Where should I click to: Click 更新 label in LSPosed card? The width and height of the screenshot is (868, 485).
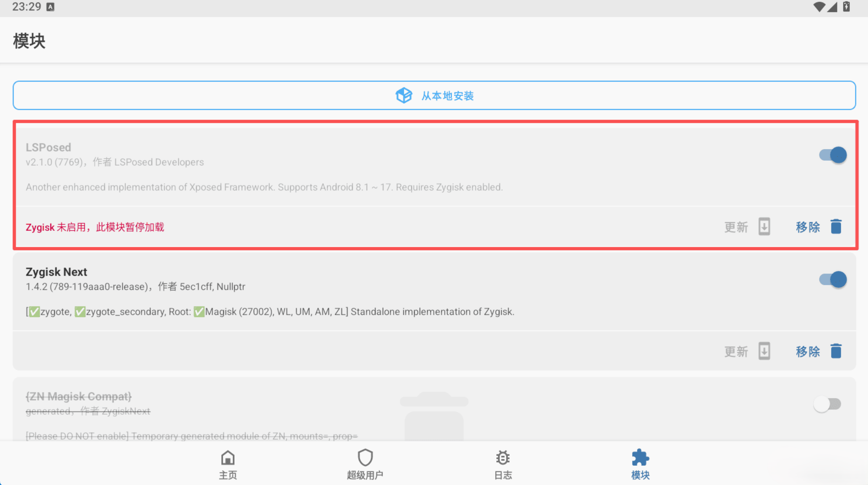point(736,227)
